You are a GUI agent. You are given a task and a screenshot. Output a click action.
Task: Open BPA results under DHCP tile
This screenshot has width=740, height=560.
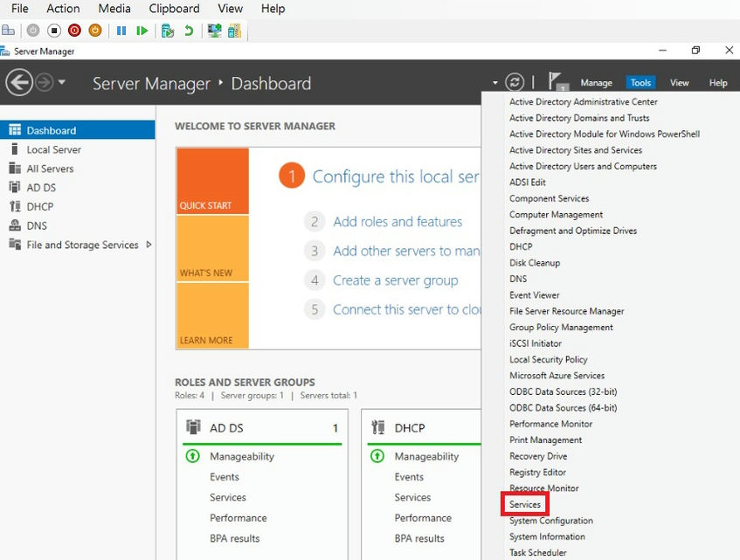419,538
